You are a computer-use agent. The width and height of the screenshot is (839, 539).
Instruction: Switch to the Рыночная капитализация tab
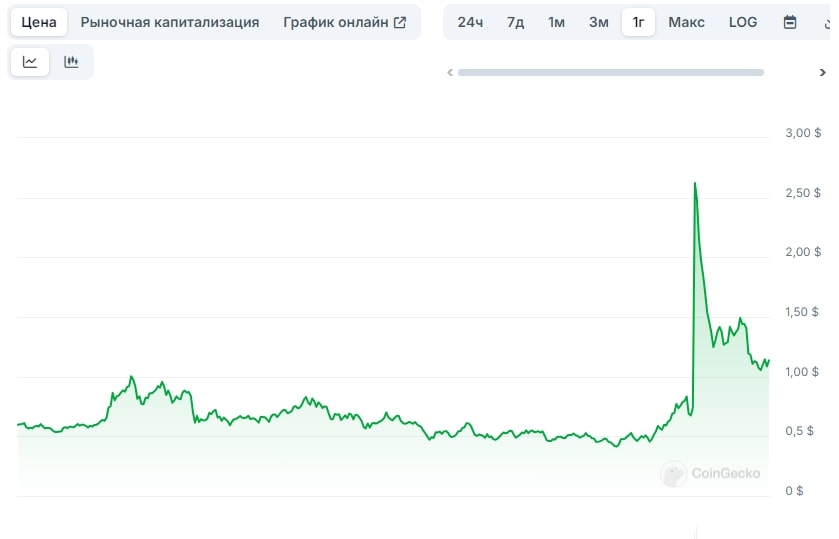click(x=170, y=22)
